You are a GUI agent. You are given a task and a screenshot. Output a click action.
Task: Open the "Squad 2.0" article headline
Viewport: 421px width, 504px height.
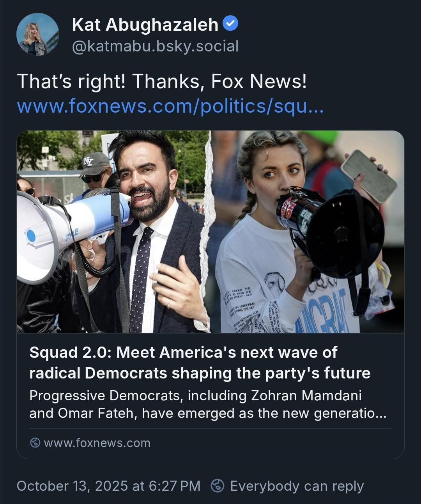click(x=200, y=363)
